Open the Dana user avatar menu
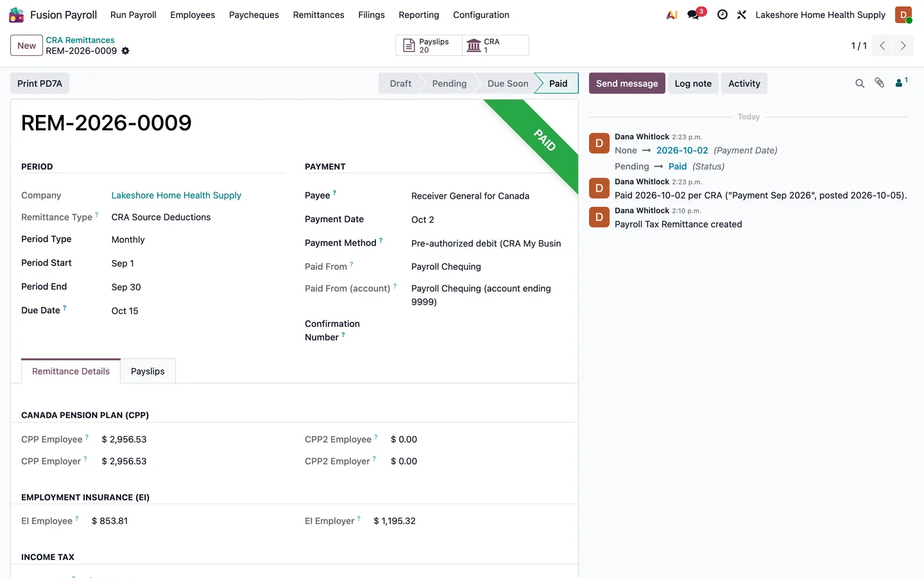The height and width of the screenshot is (578, 924). tap(903, 15)
